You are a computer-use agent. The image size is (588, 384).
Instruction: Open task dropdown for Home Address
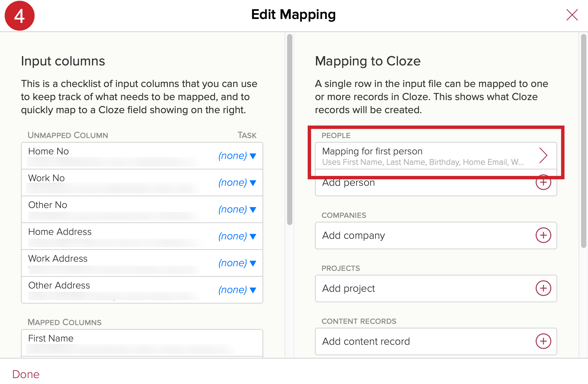point(237,236)
